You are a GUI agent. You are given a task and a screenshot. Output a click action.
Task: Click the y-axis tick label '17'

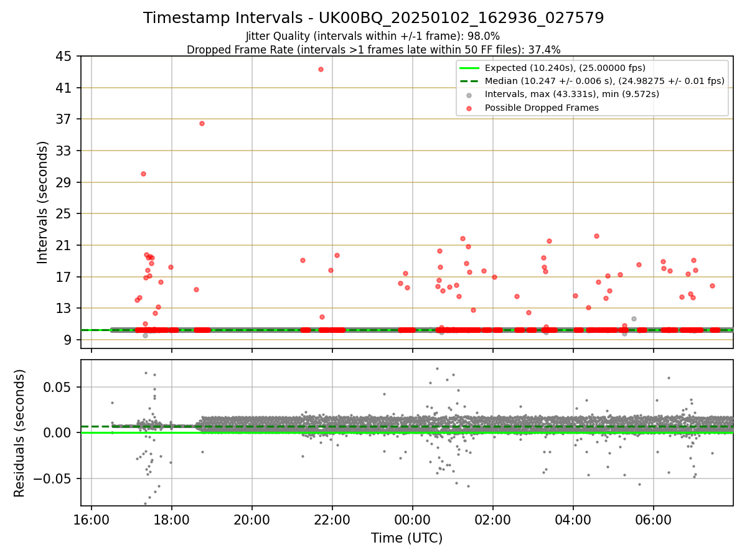coord(63,277)
